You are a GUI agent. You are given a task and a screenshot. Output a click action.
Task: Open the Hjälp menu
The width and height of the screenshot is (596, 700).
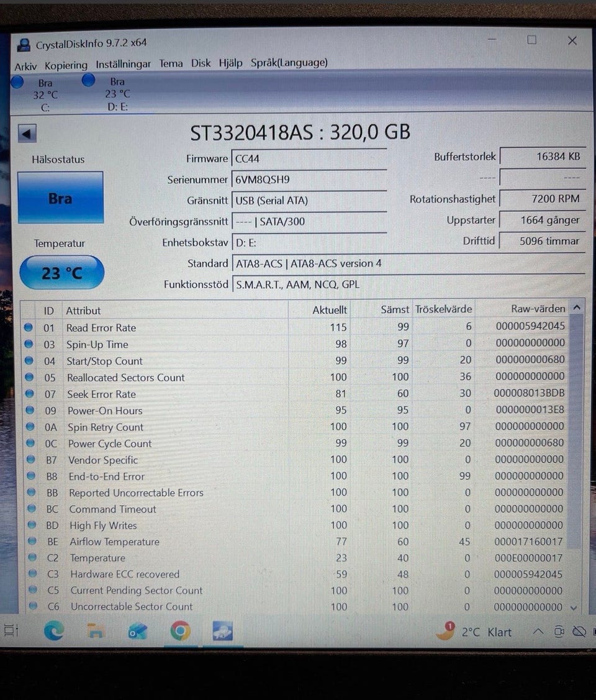tap(230, 63)
